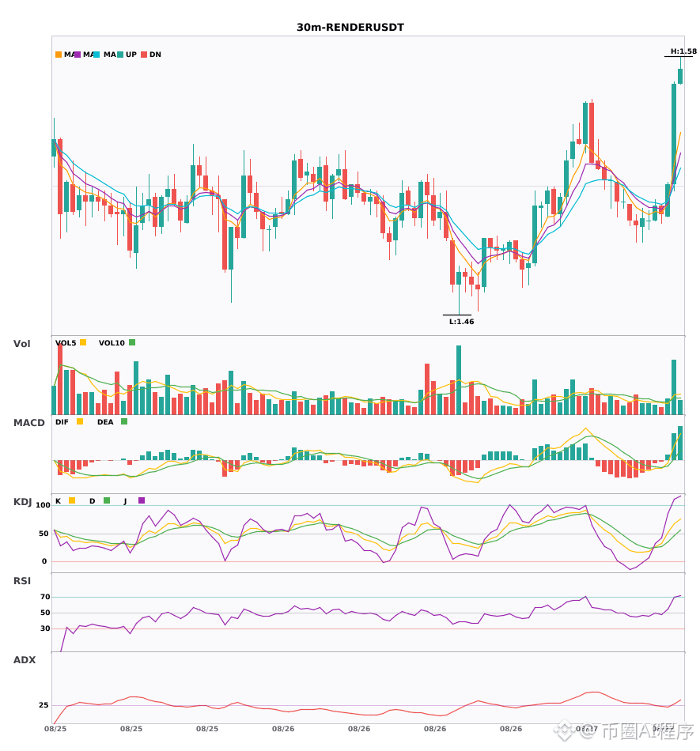Viewport: 700px width, 751px height.
Task: Click the green D legend swatch
Action: pyautogui.click(x=107, y=500)
